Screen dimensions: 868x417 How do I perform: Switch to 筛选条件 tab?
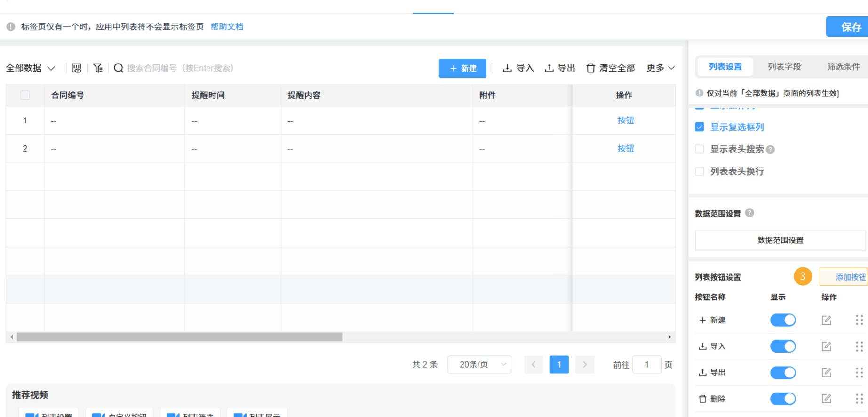pyautogui.click(x=843, y=67)
